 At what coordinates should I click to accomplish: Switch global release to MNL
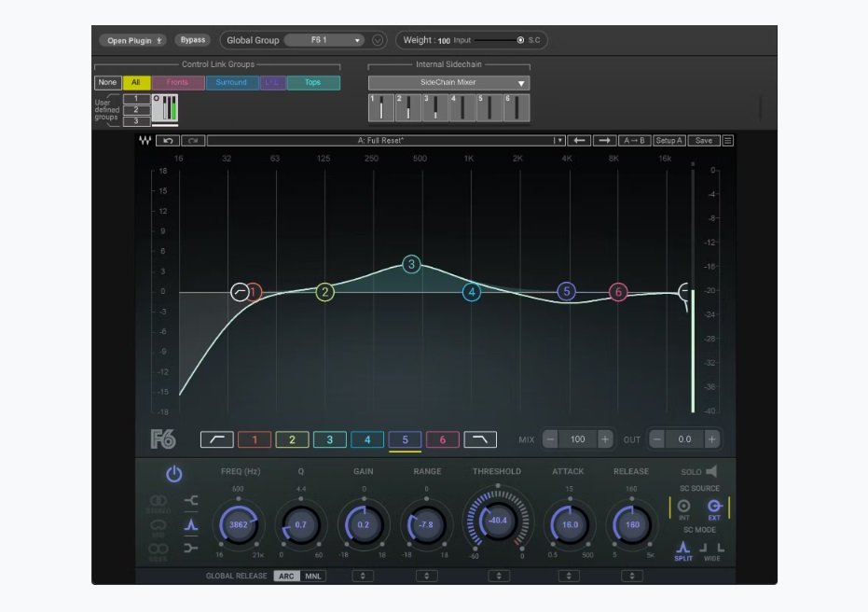click(x=312, y=576)
